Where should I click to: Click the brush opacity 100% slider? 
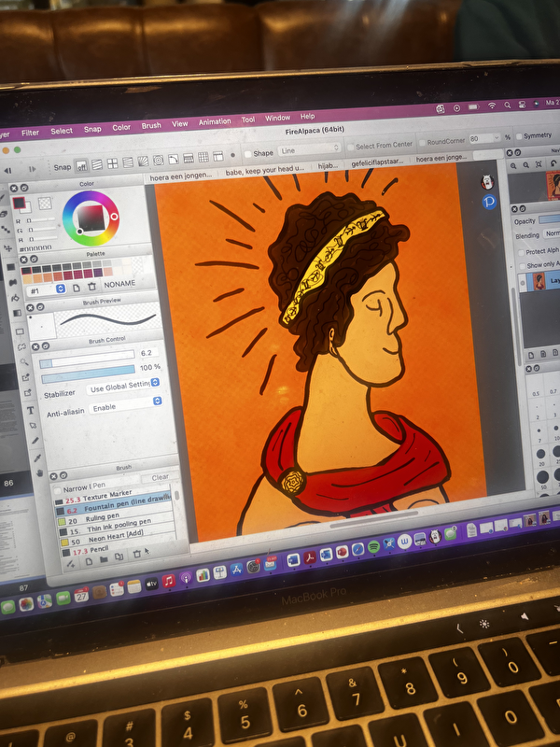pyautogui.click(x=89, y=374)
